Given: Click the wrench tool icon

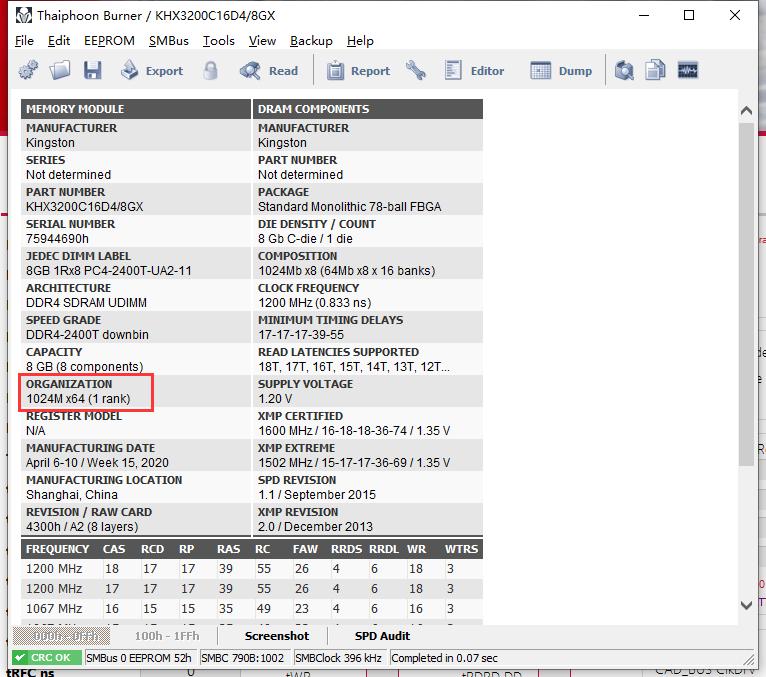Looking at the screenshot, I should click(416, 71).
